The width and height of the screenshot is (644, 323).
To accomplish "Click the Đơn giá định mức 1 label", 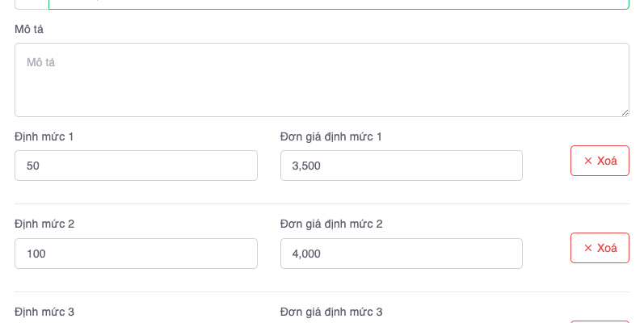I will [x=330, y=136].
